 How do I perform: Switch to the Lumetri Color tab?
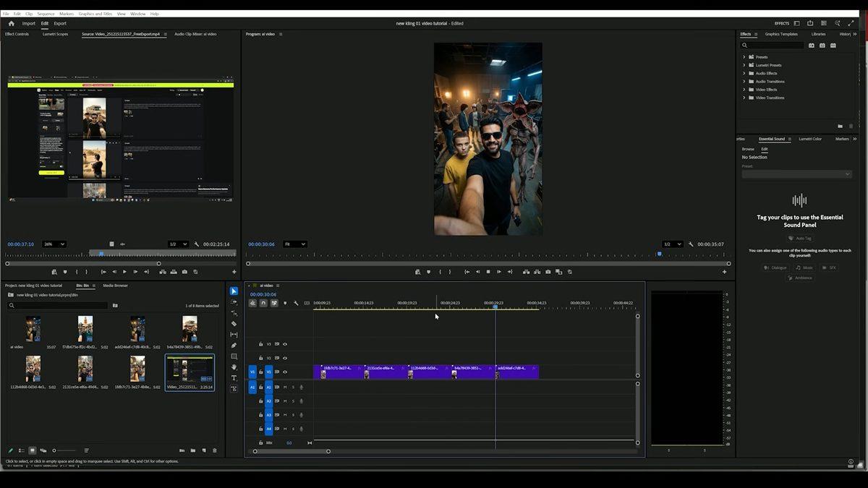tap(809, 139)
